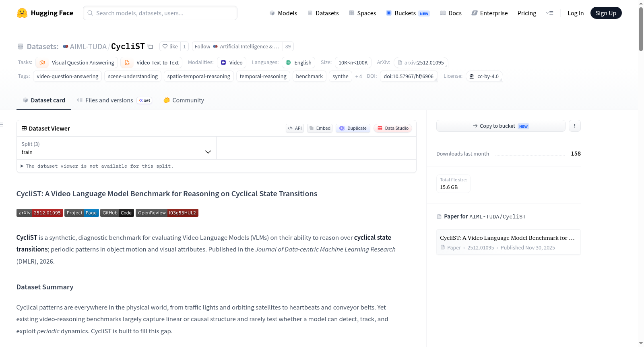Filter by Video modality tag
Viewport: 644px width, 347px height.
(x=231, y=62)
